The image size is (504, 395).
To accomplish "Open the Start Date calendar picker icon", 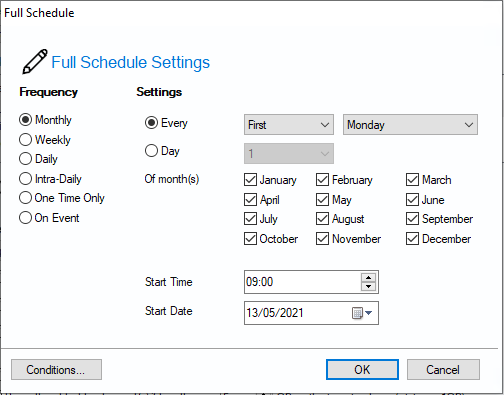I will (362, 313).
